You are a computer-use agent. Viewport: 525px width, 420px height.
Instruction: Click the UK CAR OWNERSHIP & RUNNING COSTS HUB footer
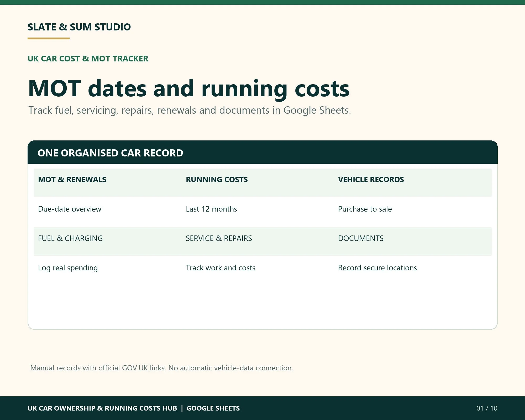(102, 408)
